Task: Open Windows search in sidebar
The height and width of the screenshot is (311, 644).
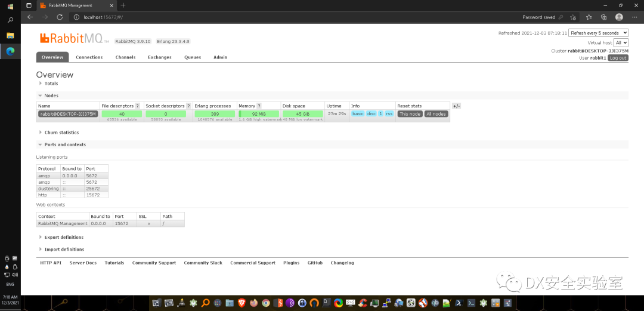Action: point(10,20)
